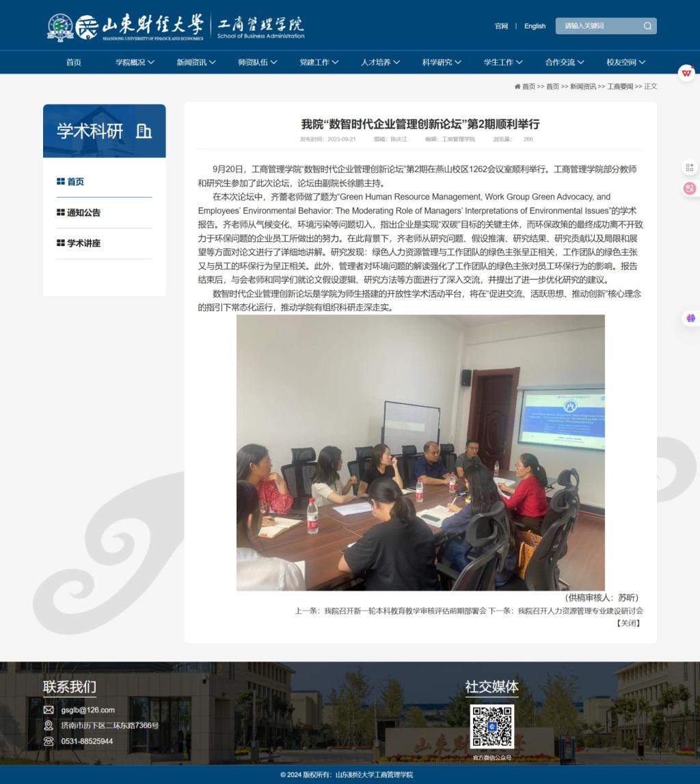This screenshot has height=784, width=700.
Task: Click the search magnifier icon
Action: click(647, 26)
